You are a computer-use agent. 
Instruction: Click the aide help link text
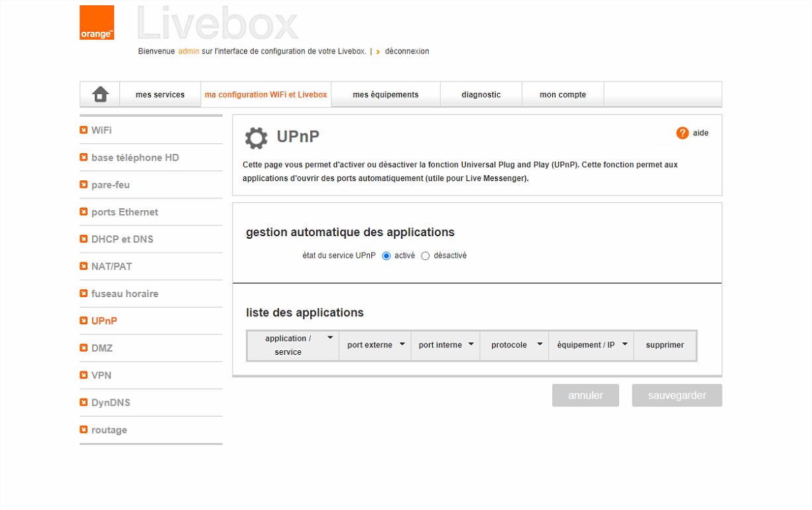[x=701, y=133]
